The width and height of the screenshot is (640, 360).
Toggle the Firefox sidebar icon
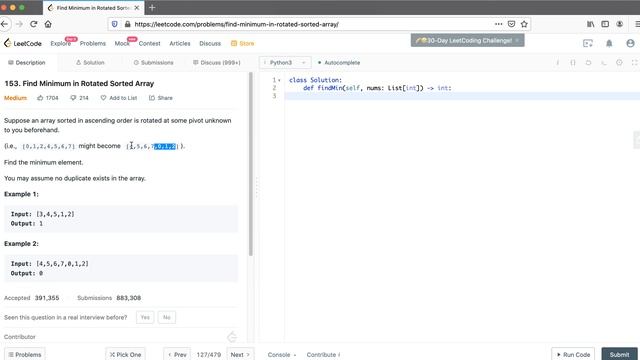(605, 24)
